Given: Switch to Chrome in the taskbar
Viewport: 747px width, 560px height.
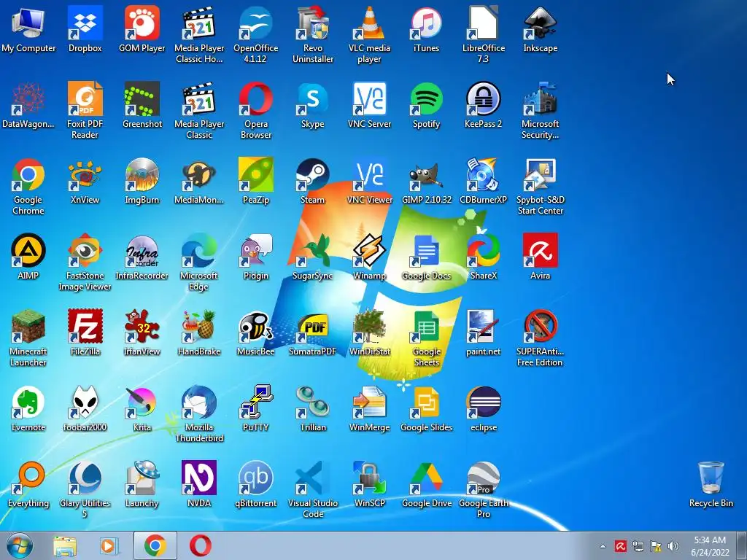Looking at the screenshot, I should click(x=155, y=545).
